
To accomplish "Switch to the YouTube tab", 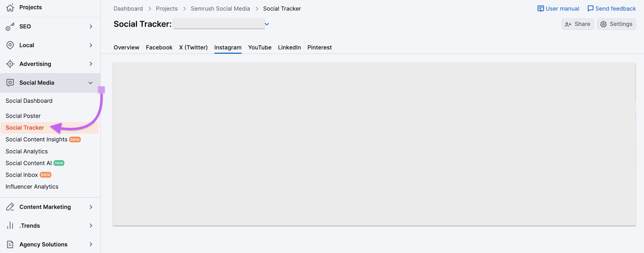I will [x=260, y=48].
